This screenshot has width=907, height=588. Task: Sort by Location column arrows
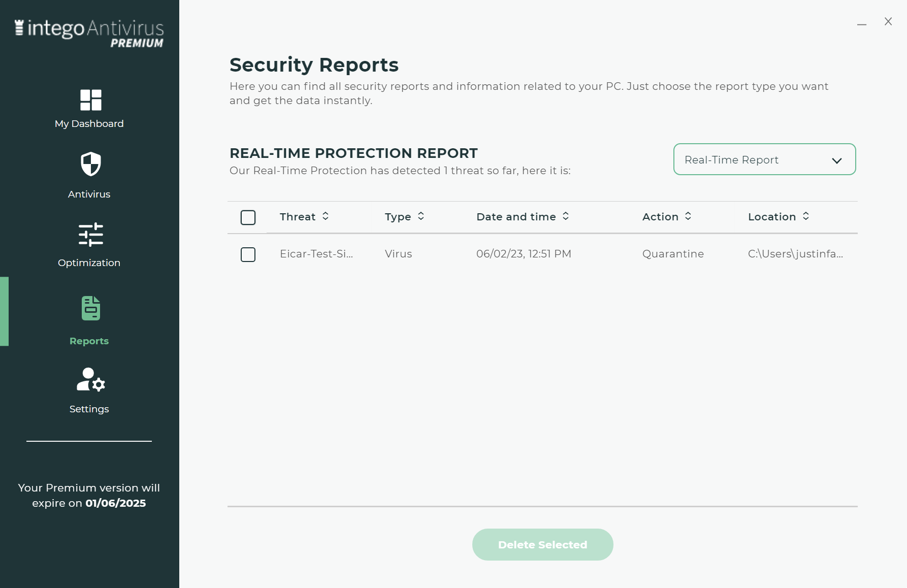806,216
